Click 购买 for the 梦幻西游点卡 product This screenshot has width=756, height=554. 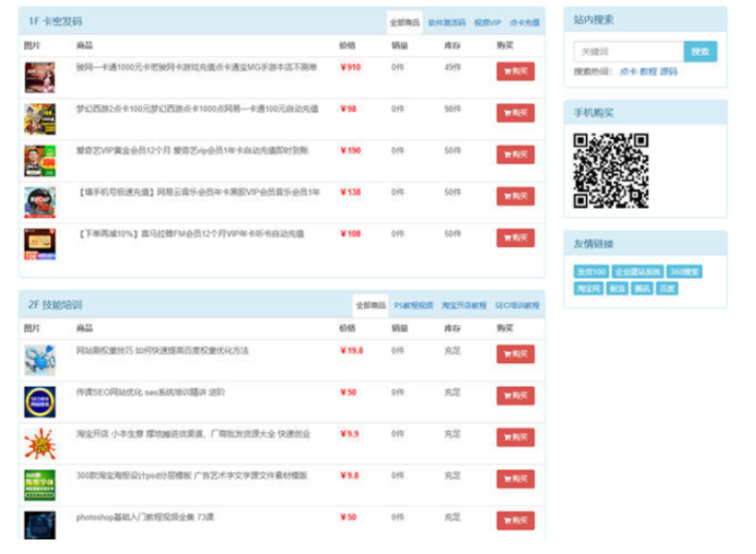[514, 112]
